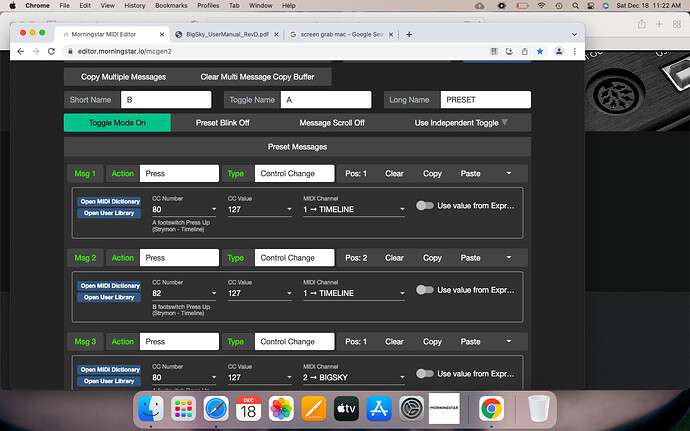Click Pos: 1 for Msg 1
Viewport: 690px width, 431px height.
[356, 173]
